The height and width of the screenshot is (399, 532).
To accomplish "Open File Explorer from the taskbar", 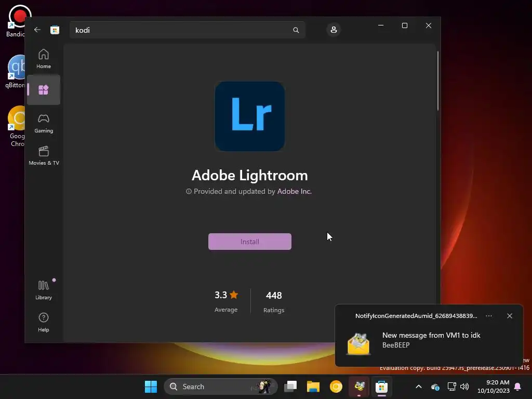I will [313, 387].
